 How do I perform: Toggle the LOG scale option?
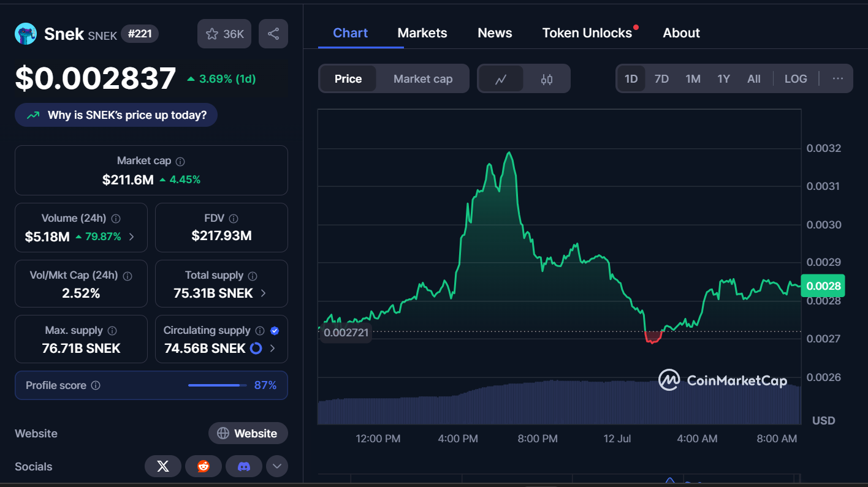[x=796, y=79]
